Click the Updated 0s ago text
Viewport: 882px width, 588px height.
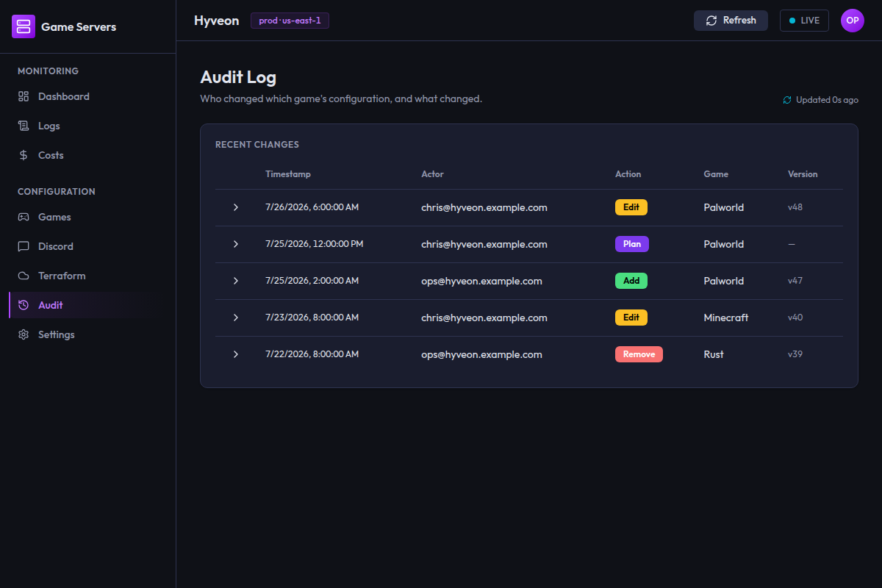tap(827, 100)
